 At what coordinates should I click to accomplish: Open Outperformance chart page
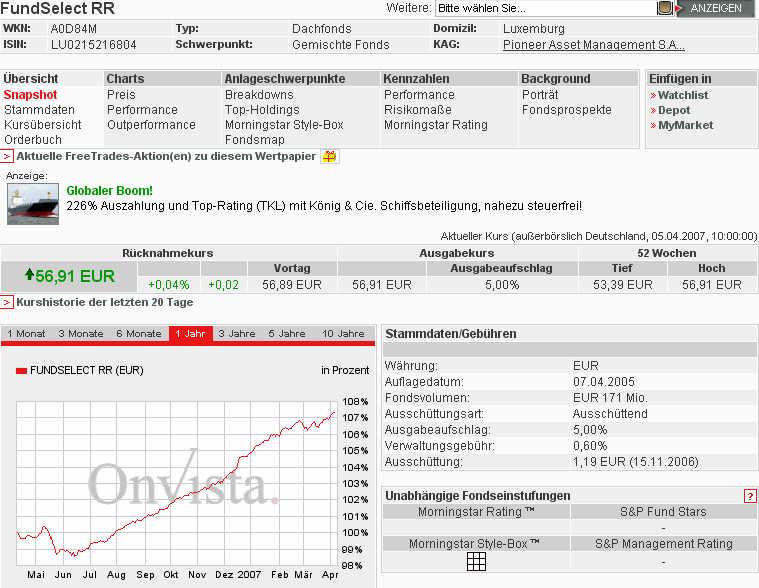151,125
